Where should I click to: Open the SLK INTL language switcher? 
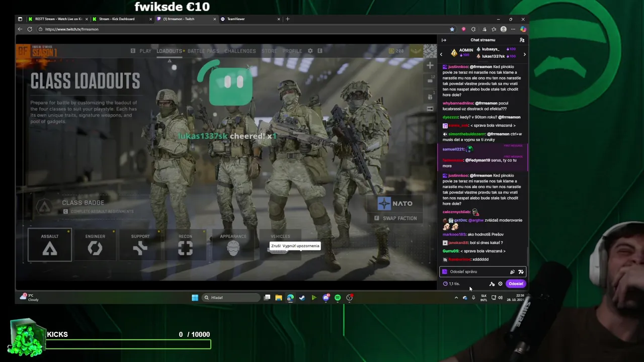coord(484,298)
